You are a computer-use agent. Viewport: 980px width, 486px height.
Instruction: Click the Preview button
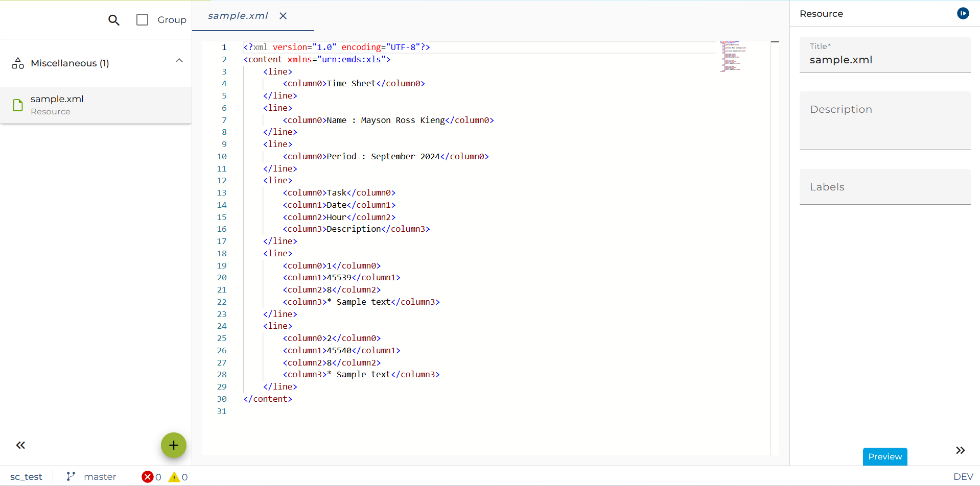[x=885, y=456]
